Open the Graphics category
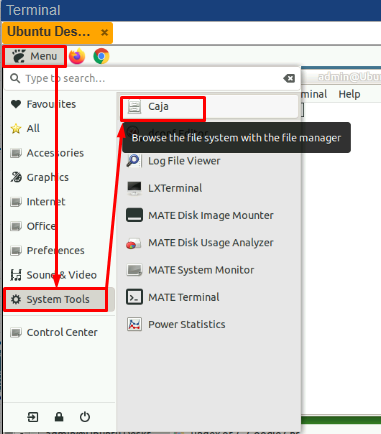This screenshot has width=381, height=434. click(59, 177)
